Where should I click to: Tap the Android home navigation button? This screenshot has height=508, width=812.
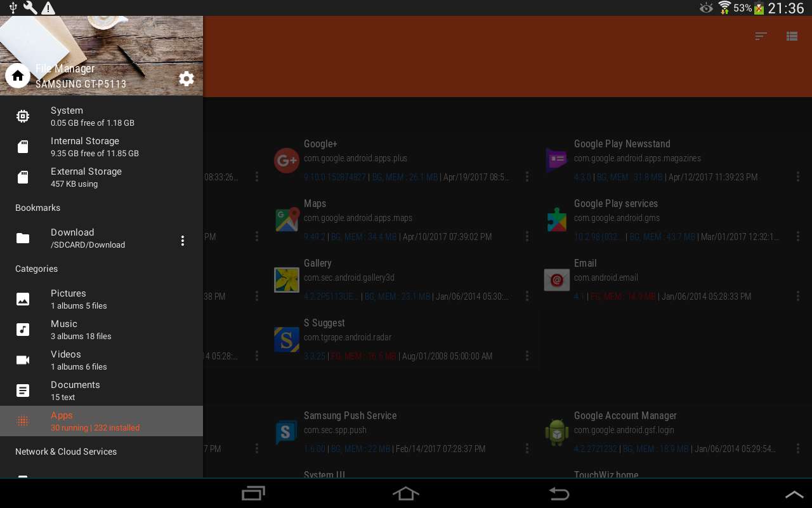point(406,493)
